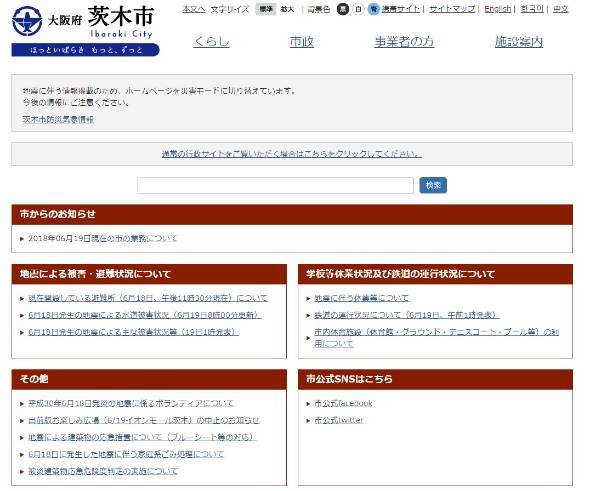Click the 茨木市 Ibaraki City title text
Viewport: 590px width, 491px height.
[x=121, y=21]
